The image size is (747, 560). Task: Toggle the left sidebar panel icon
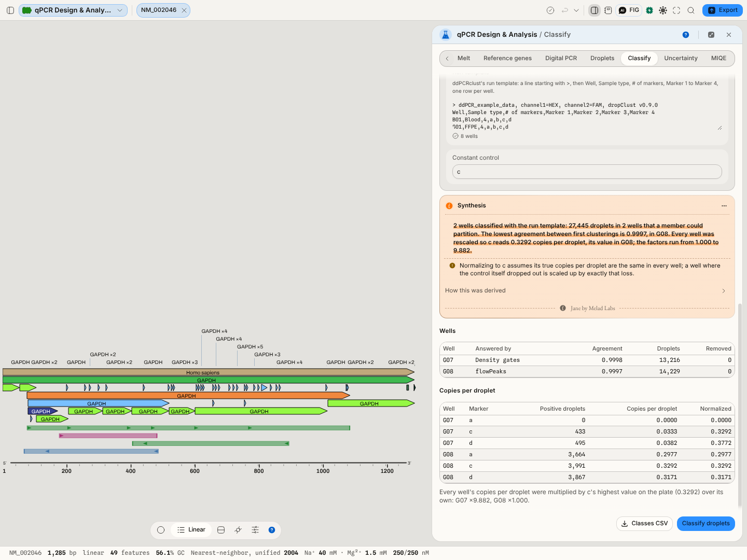coord(10,10)
